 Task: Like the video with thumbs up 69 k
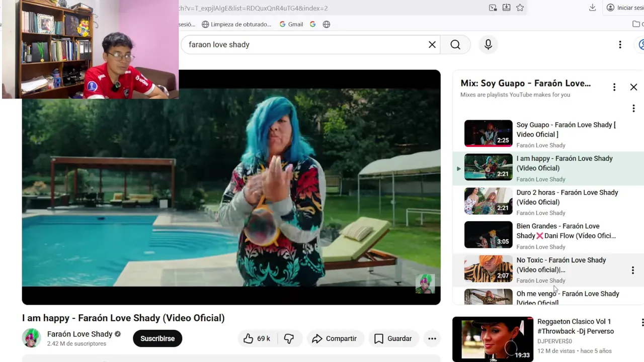click(x=257, y=338)
